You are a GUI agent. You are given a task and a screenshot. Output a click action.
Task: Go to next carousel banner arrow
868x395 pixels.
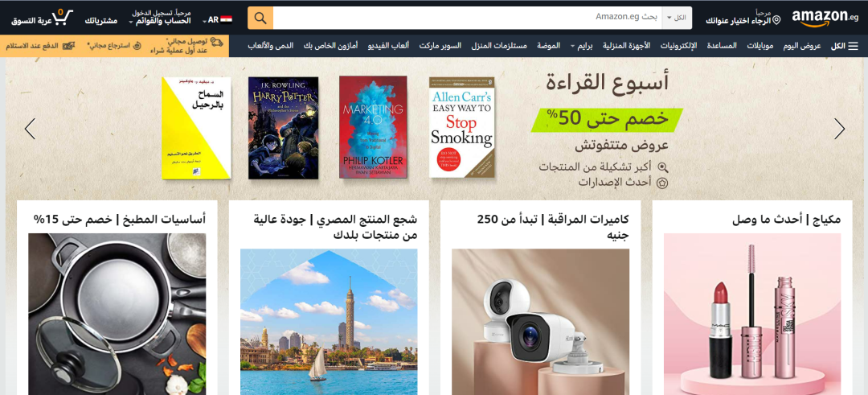[839, 129]
